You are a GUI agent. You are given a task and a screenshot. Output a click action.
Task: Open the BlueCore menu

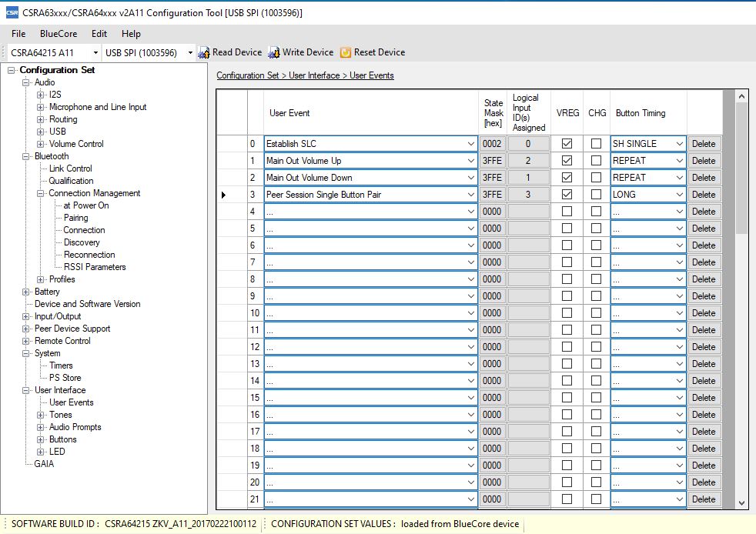pyautogui.click(x=59, y=34)
